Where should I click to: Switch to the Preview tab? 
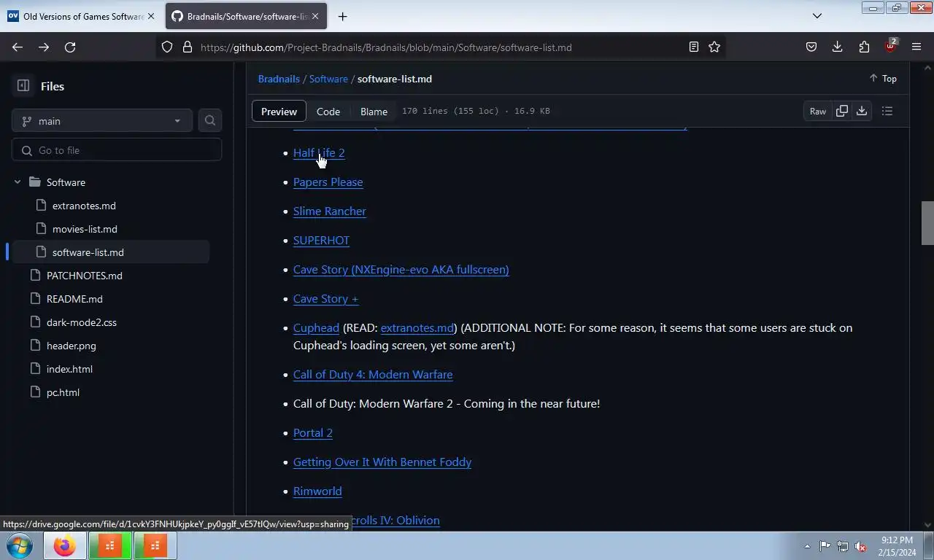pos(279,112)
